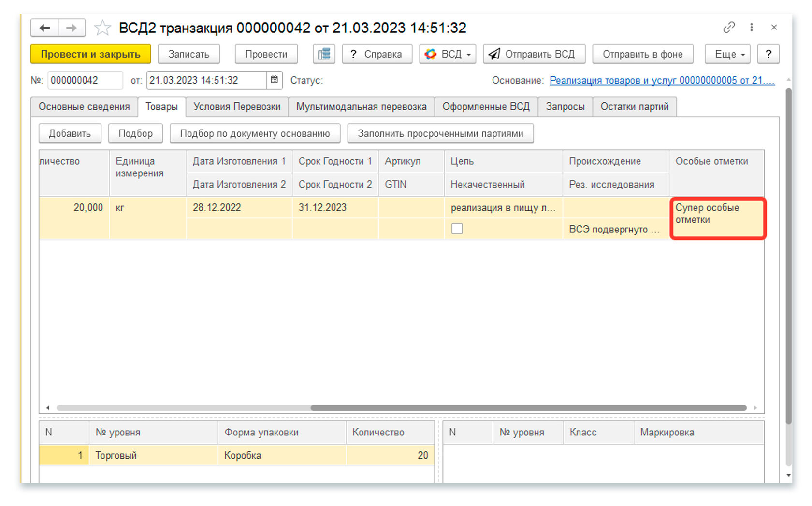This screenshot has height=506, width=812.
Task: Select cell реализация в пищу л…
Action: click(x=503, y=208)
